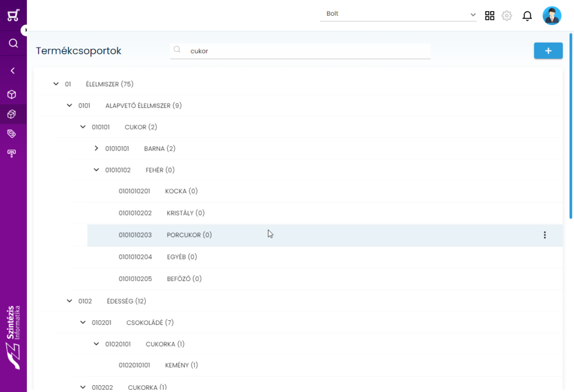This screenshot has height=392, width=574.
Task: Collapse the 01 ÉLELMISZER root node
Action: point(56,84)
